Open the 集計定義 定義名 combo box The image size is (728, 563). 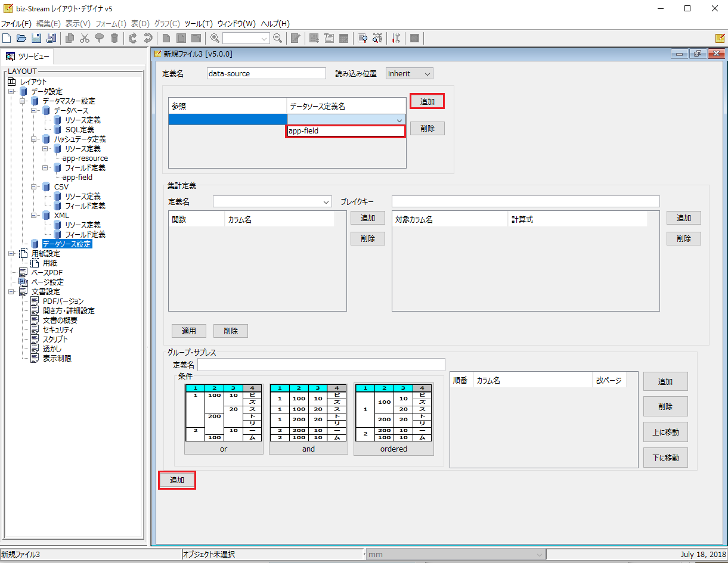click(x=272, y=201)
